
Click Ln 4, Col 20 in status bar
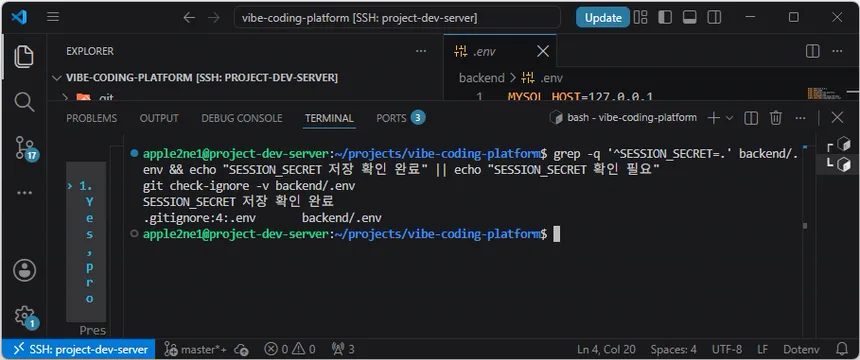606,349
